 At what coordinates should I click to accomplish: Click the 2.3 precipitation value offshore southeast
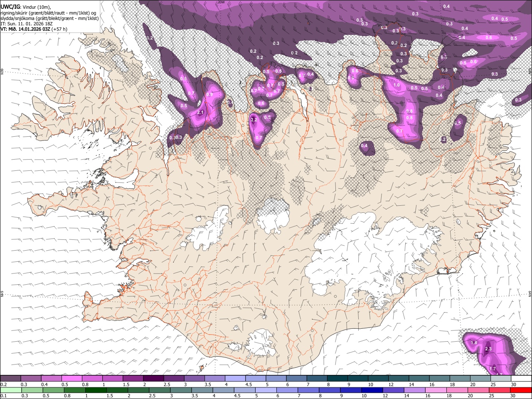click(x=488, y=349)
